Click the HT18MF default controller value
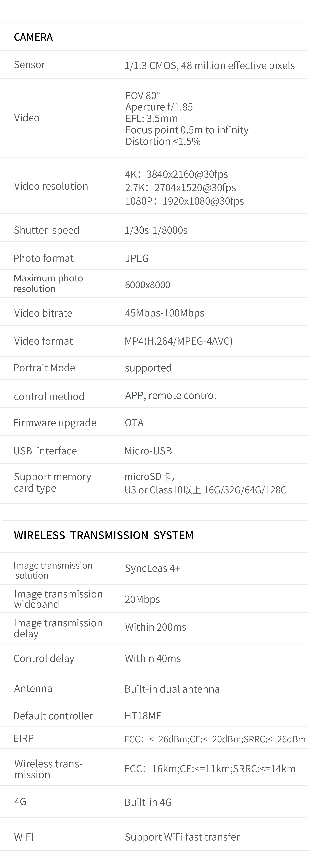 click(x=143, y=716)
